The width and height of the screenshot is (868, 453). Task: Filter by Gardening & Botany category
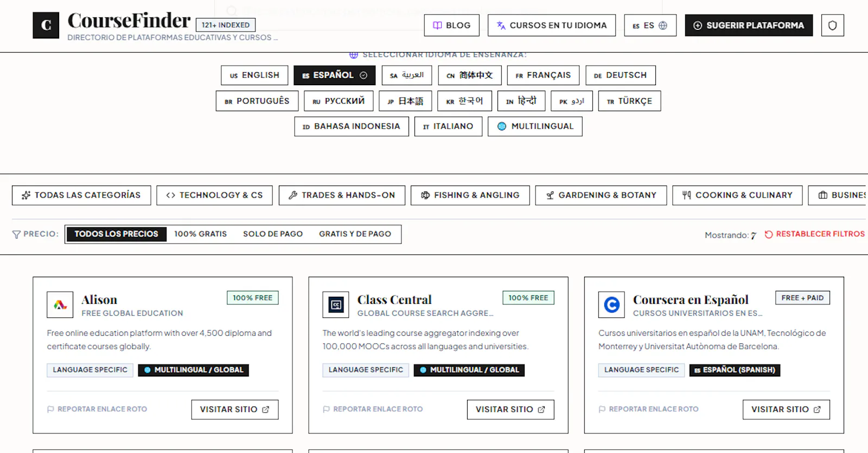tap(601, 195)
